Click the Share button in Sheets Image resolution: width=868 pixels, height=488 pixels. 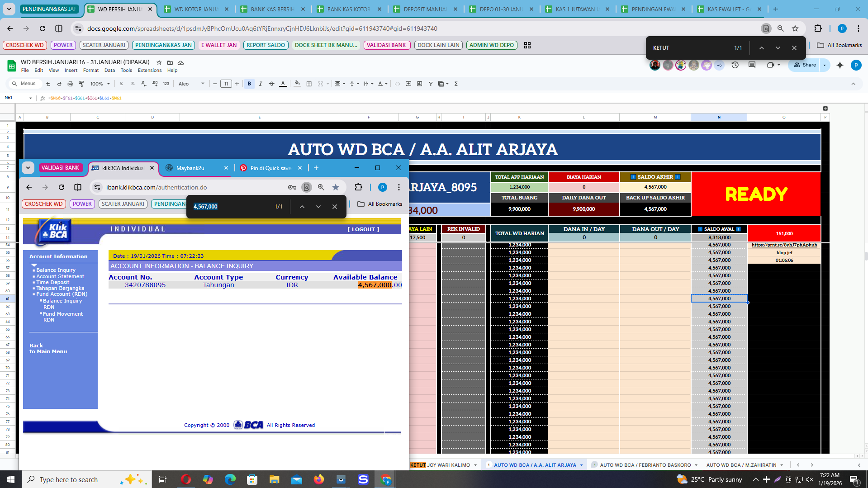[805, 65]
